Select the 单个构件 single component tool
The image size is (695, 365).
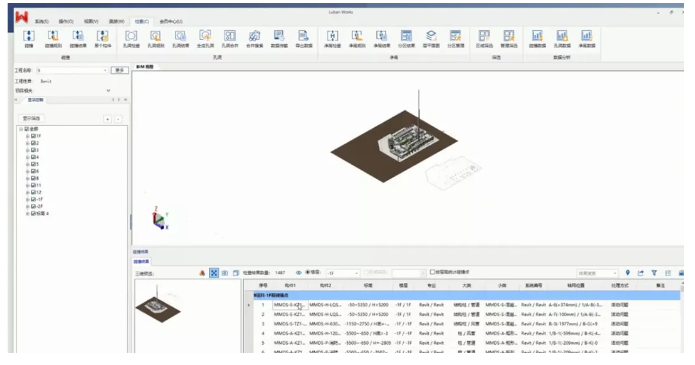(x=103, y=39)
